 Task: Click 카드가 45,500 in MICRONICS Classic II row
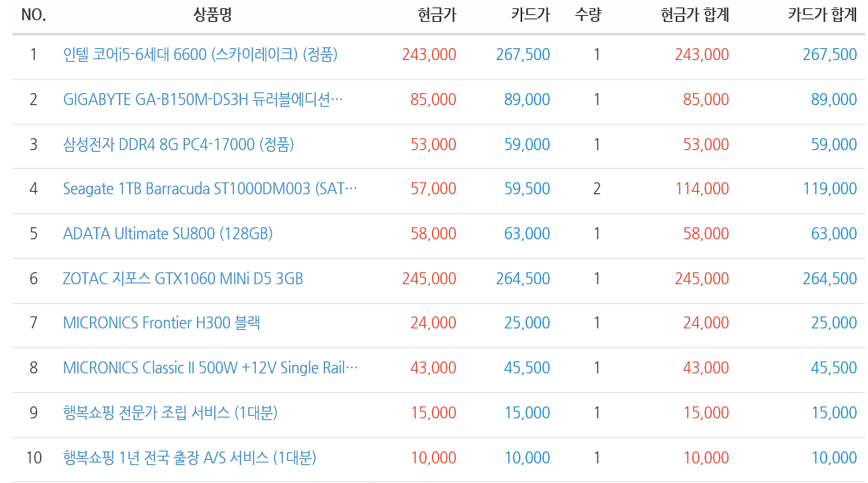tap(527, 368)
